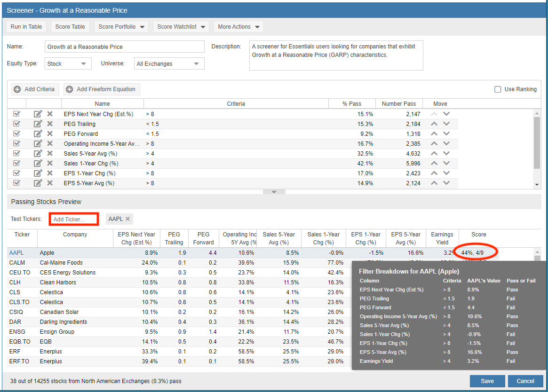Open the AAPL ticker link
The image size is (548, 392).
pos(16,252)
